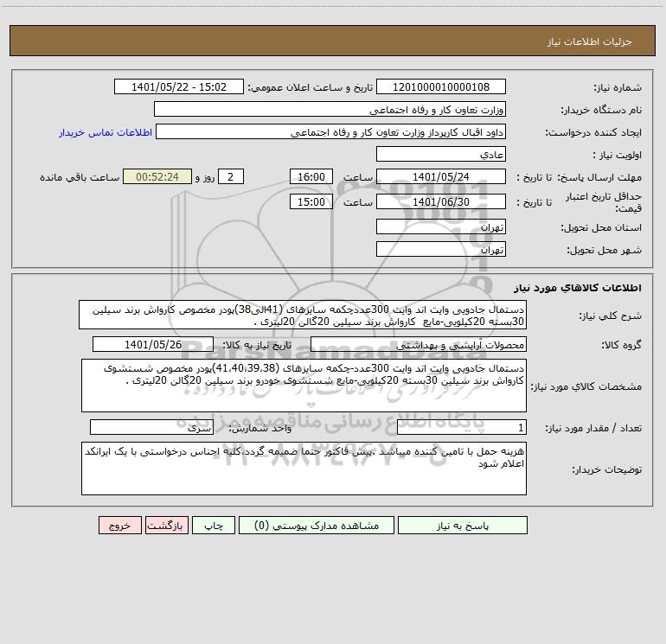Click the label مهلت ارسال پاسخ

[599, 177]
